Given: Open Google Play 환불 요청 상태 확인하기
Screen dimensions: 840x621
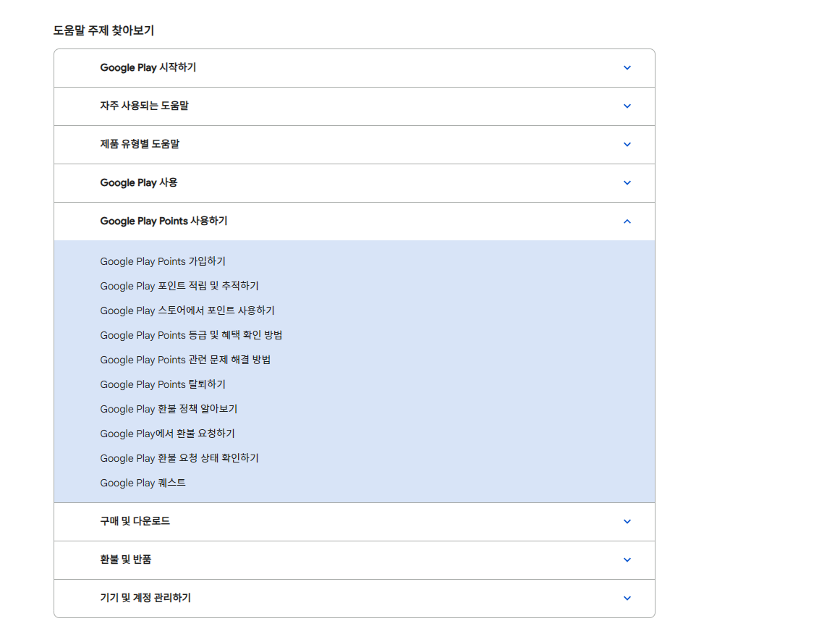Looking at the screenshot, I should [179, 459].
